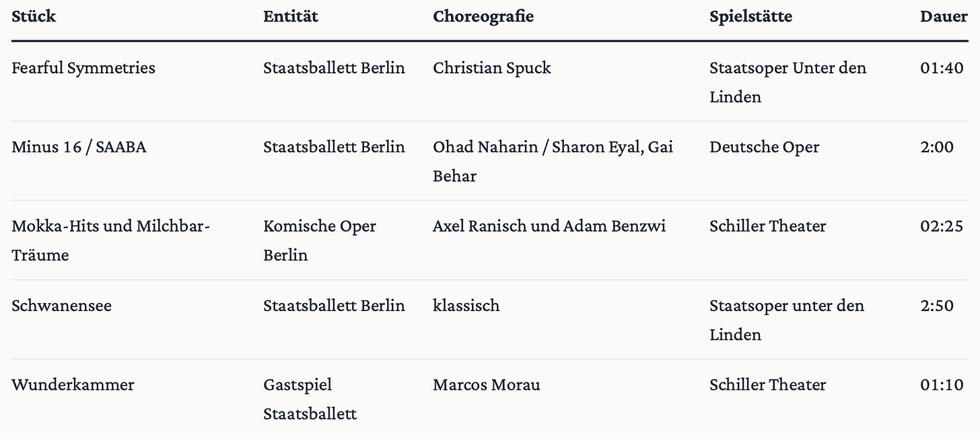980x439 pixels.
Task: Click the klassisch choreography cell
Action: (x=466, y=306)
